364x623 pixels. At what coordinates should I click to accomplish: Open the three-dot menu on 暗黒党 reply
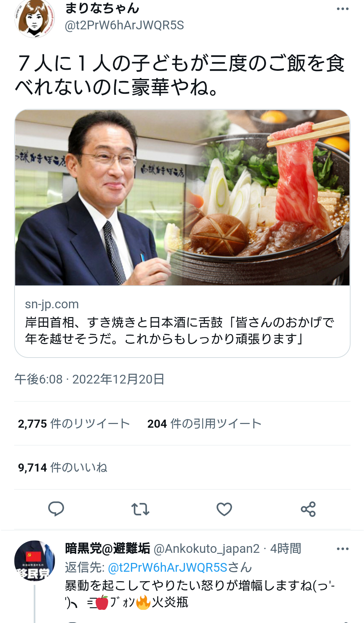(x=343, y=549)
